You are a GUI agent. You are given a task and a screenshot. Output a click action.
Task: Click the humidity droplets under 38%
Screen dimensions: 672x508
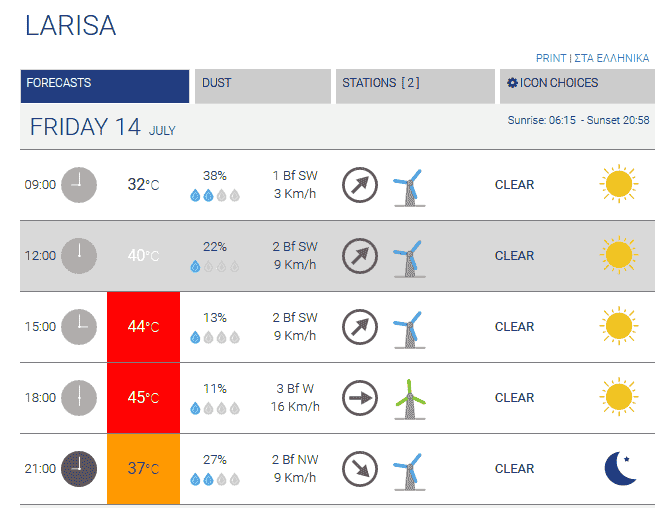(215, 196)
